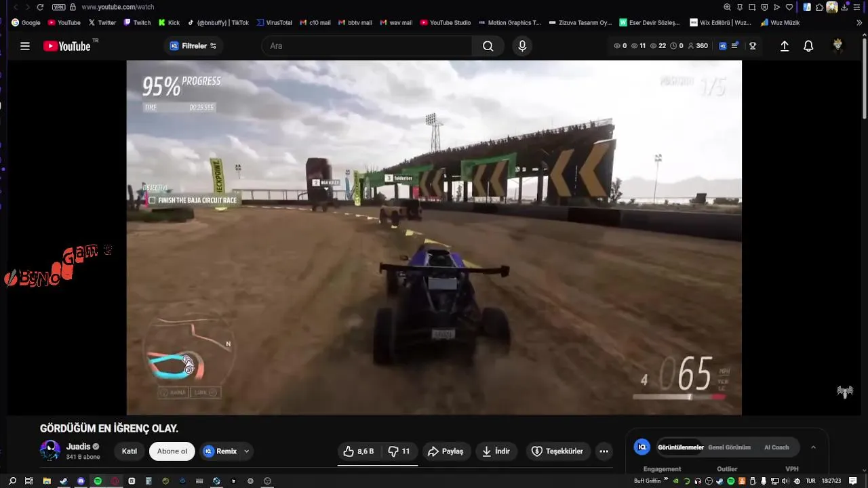Open the vidIQ list icon in the header
The width and height of the screenshot is (868, 488).
[734, 46]
